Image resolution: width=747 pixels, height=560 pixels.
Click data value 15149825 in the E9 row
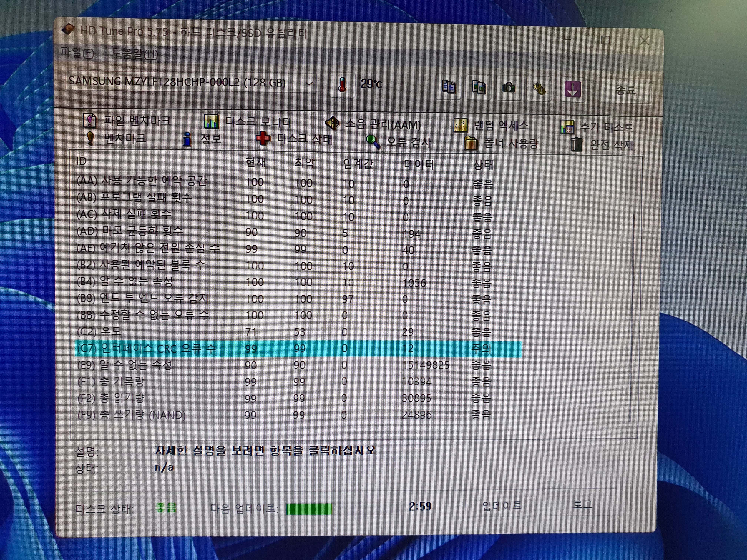[x=426, y=365]
